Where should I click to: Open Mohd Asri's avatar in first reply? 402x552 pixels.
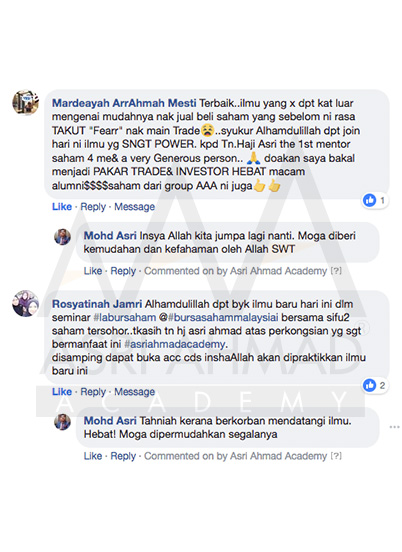pos(63,237)
